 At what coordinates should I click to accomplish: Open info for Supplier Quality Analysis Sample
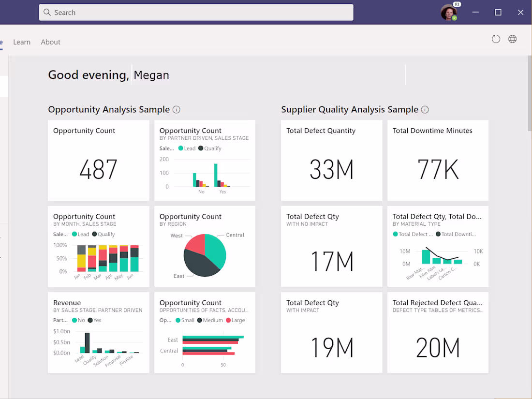(425, 110)
